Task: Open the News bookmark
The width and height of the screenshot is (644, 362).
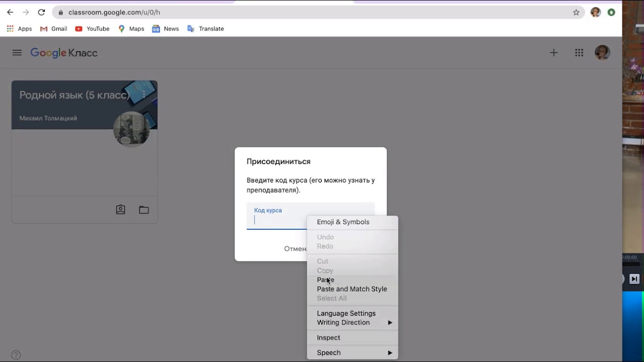Action: 166,29
